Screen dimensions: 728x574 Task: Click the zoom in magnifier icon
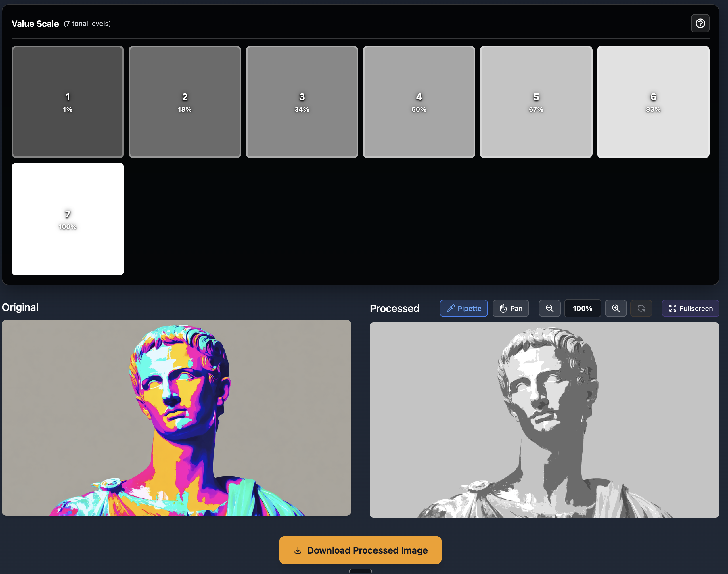point(616,308)
